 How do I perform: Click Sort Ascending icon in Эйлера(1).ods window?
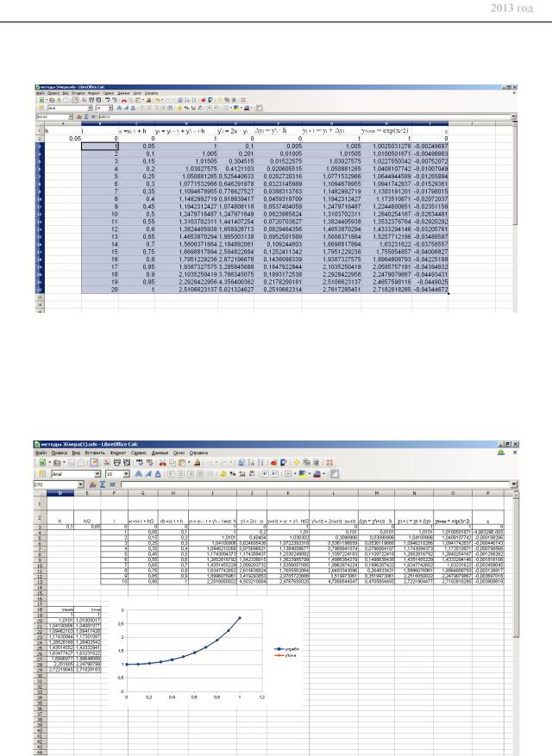[x=250, y=463]
